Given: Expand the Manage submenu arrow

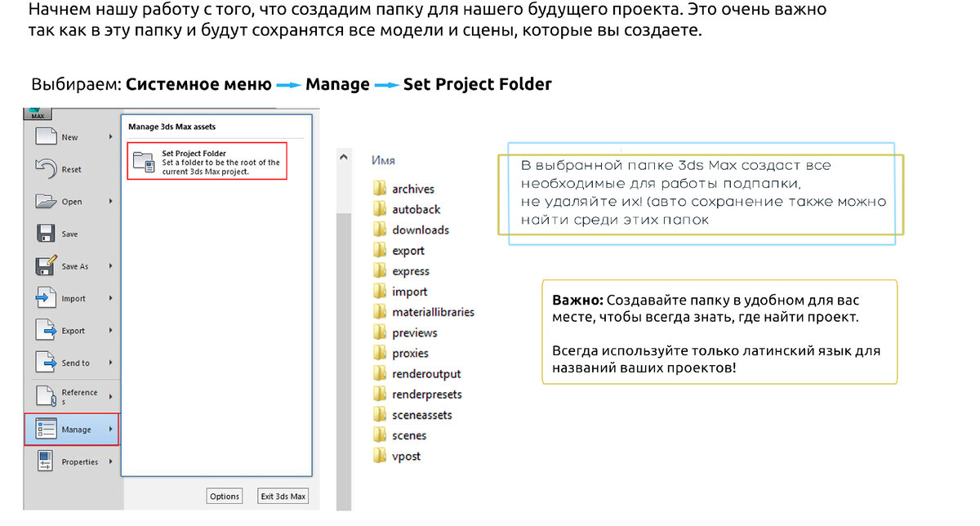Looking at the screenshot, I should coord(110,429).
